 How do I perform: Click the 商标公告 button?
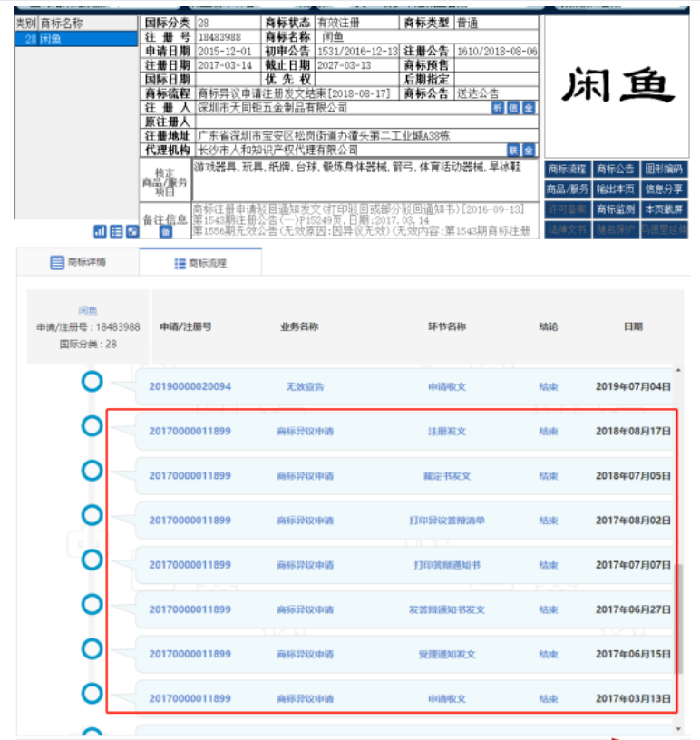(616, 169)
